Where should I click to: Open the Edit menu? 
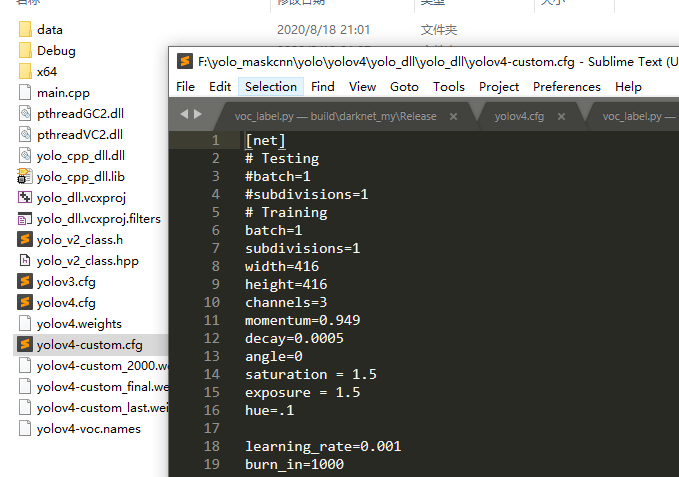click(x=220, y=87)
